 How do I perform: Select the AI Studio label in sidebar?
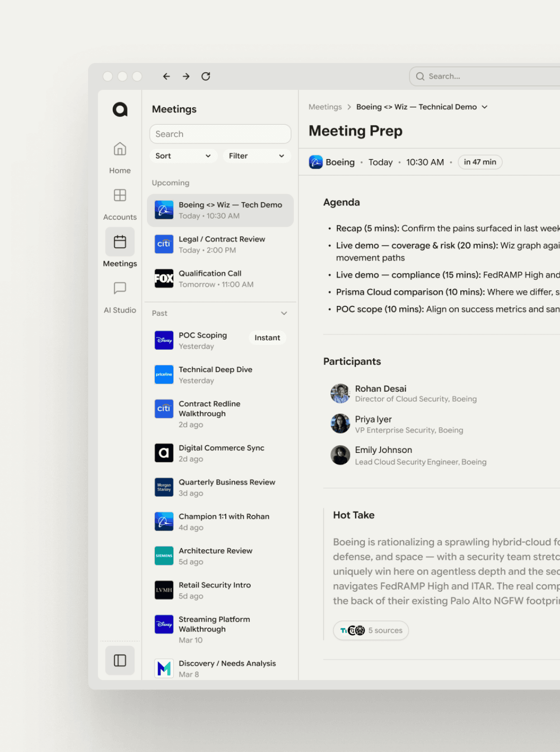pos(120,310)
